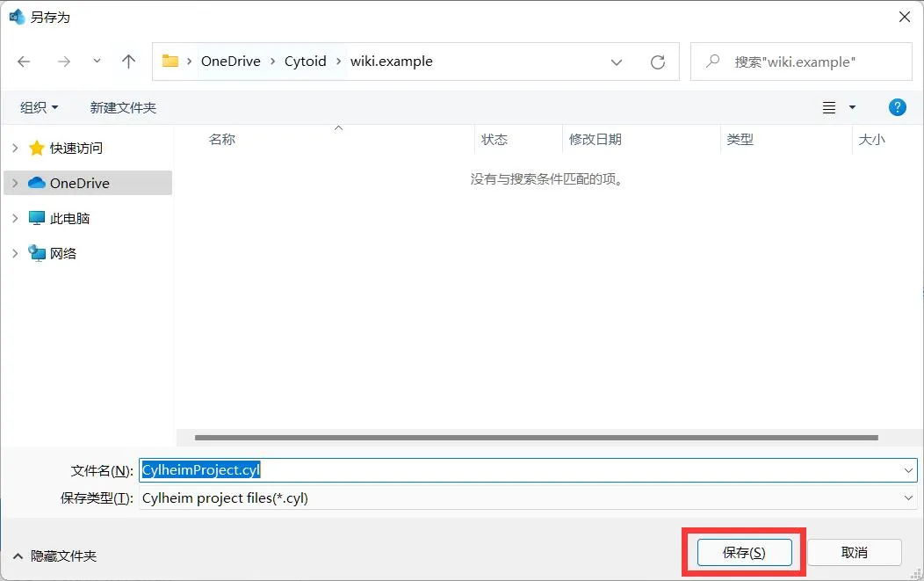This screenshot has width=924, height=581.
Task: Collapse panel with 隐藏文件夹
Action: pyautogui.click(x=54, y=556)
